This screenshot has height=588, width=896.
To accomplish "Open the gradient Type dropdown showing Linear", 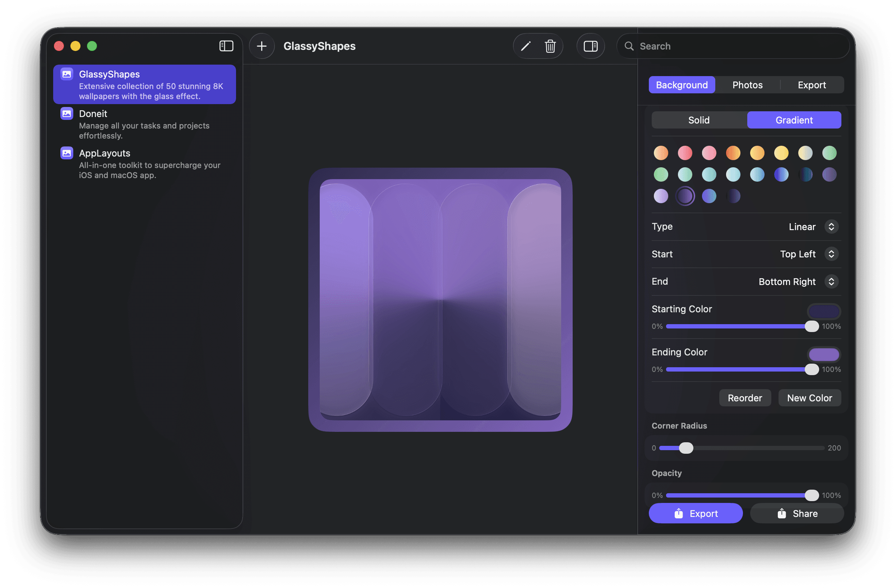I will pos(831,227).
